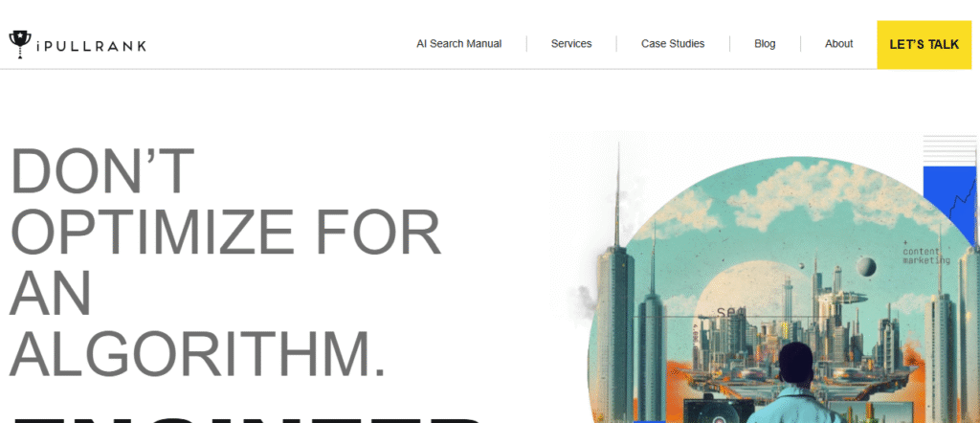Open the Services menu item
Image resolution: width=980 pixels, height=423 pixels.
click(571, 44)
